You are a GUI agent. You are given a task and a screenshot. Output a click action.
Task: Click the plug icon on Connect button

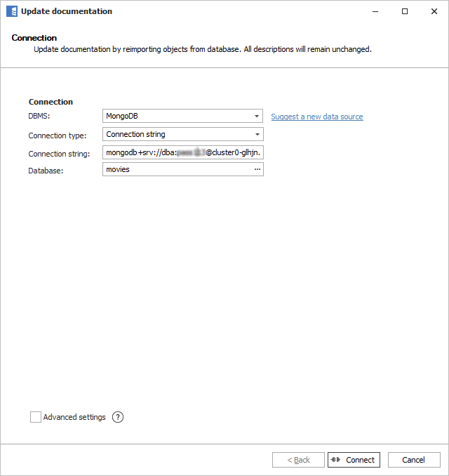click(x=337, y=460)
